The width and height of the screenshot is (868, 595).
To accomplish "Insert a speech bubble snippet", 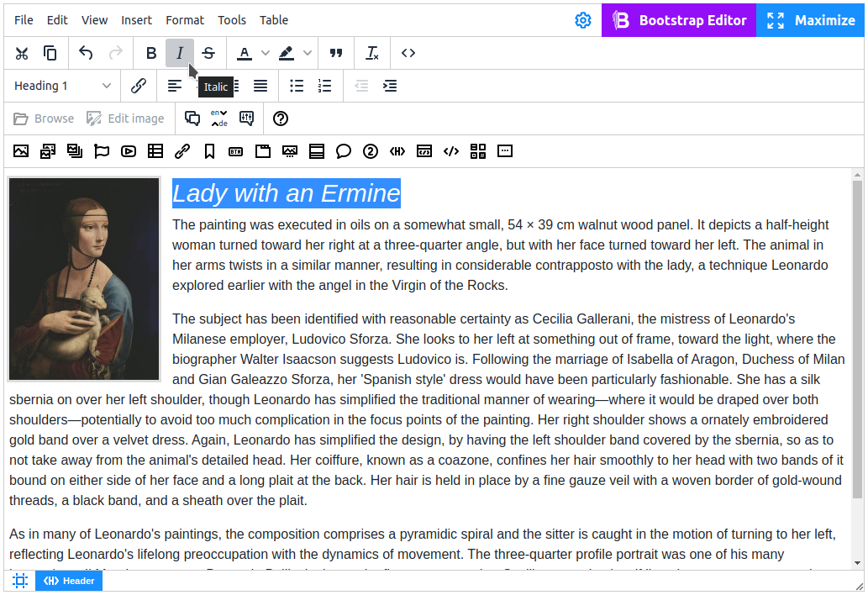I will point(343,151).
